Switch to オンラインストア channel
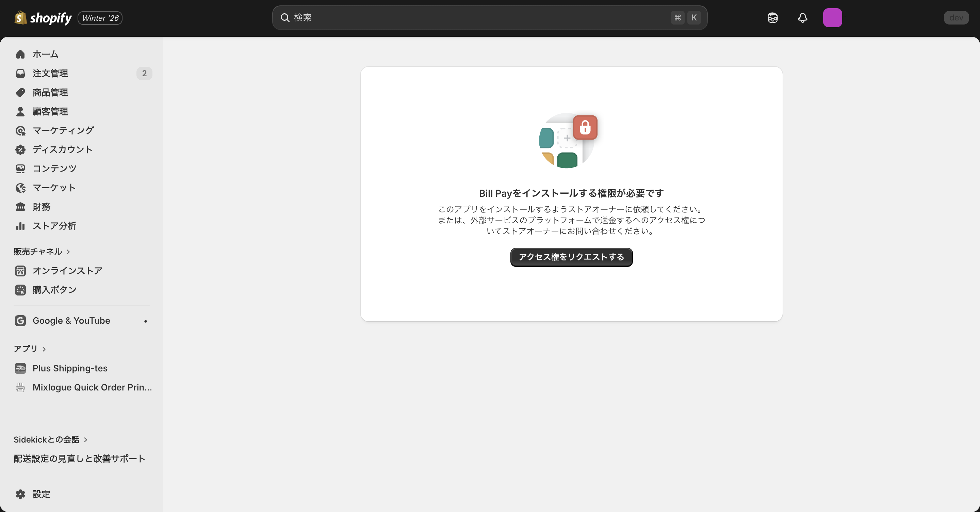The width and height of the screenshot is (980, 512). 67,271
